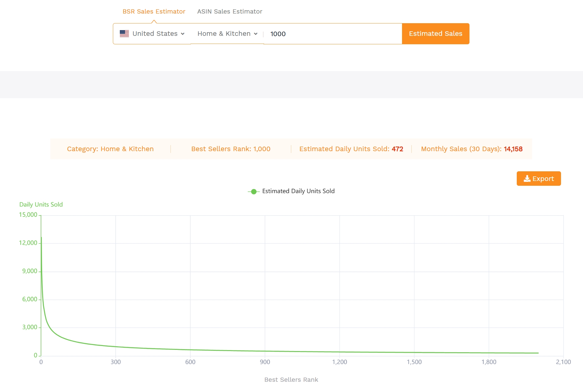Click the download icon on the Export button
The width and height of the screenshot is (583, 392).
click(x=527, y=179)
